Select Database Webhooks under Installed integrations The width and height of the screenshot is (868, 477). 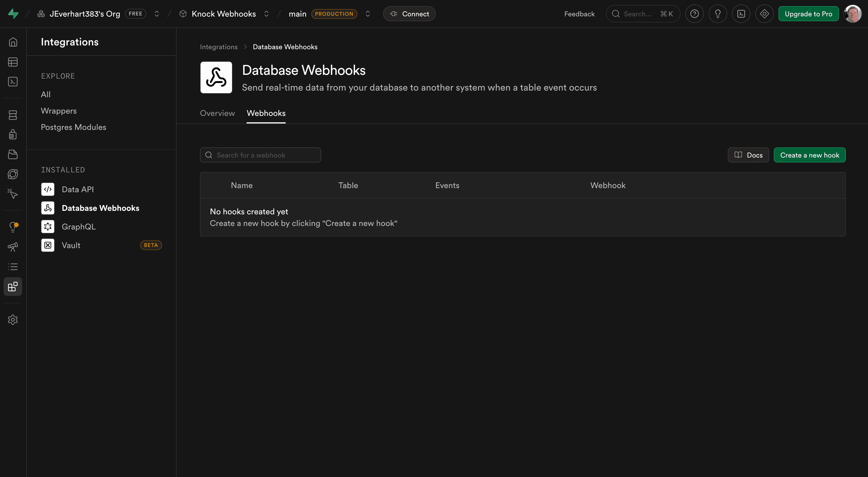coord(101,208)
